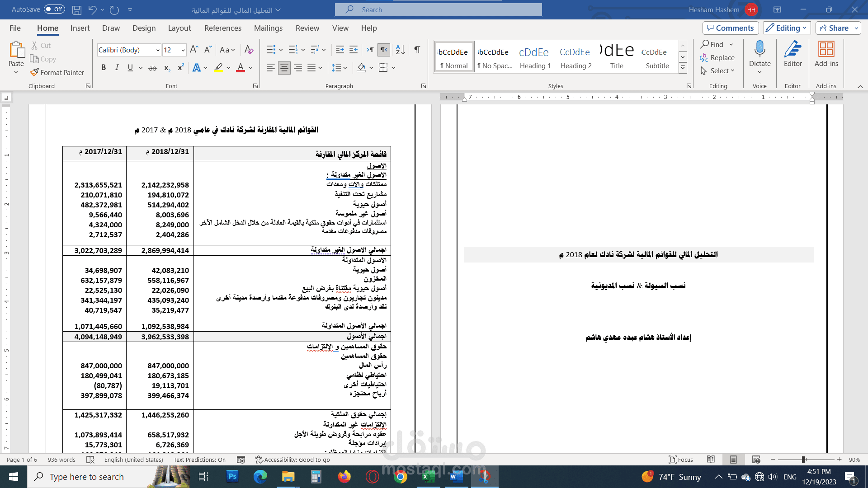Justify text on both margins
Image resolution: width=868 pixels, height=488 pixels.
click(311, 68)
